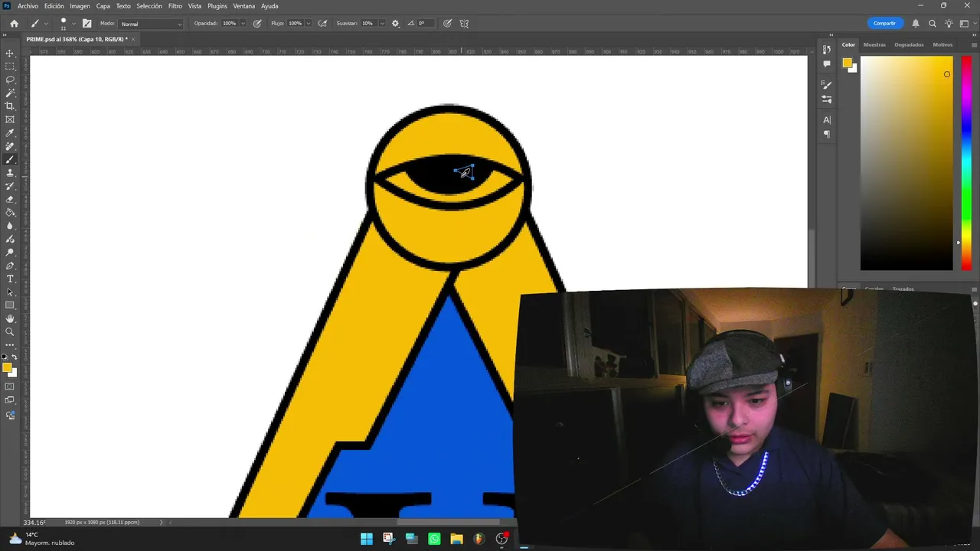
Task: Select the Rectangle shape tool
Action: pos(10,305)
